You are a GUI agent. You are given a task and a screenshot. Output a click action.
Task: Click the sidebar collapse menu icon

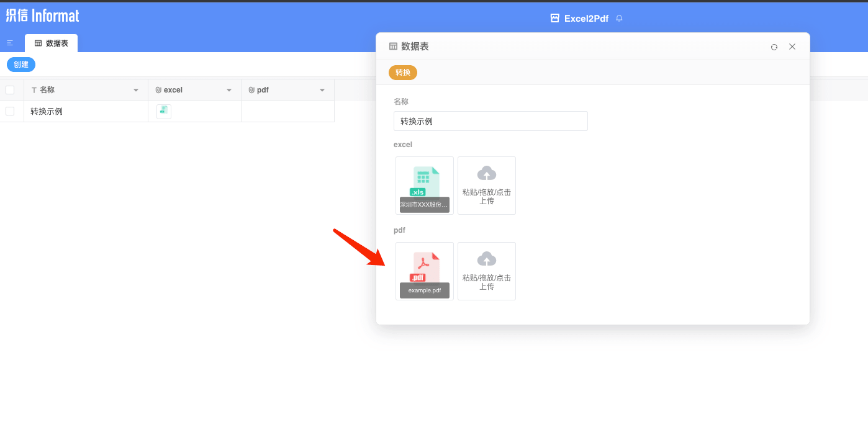10,43
